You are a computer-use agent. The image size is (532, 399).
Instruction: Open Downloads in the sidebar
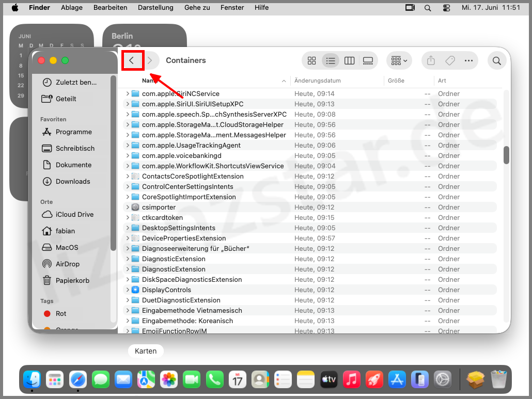(x=67, y=181)
